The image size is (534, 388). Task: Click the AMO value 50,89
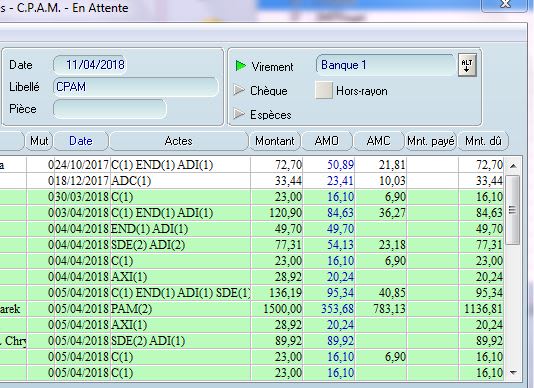pyautogui.click(x=340, y=165)
